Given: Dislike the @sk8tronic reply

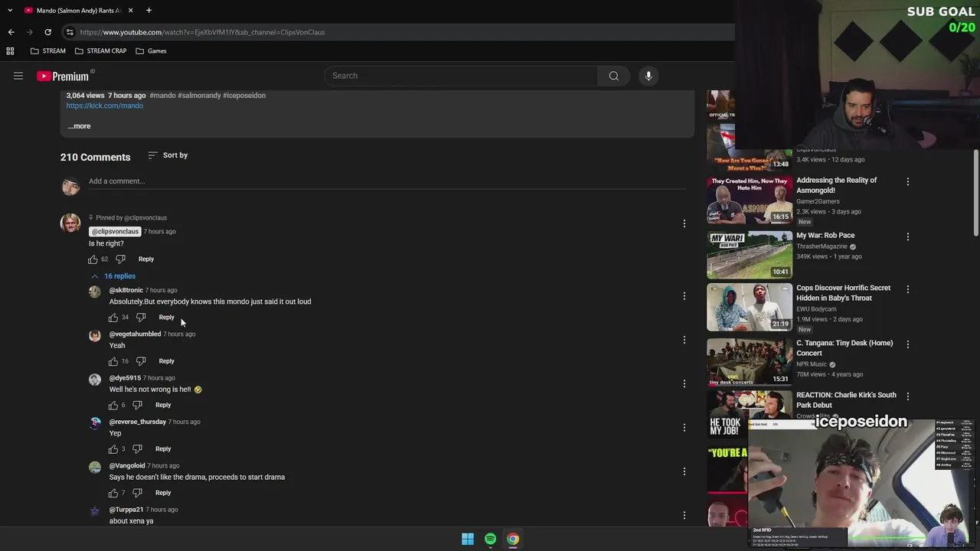Looking at the screenshot, I should coord(140,318).
